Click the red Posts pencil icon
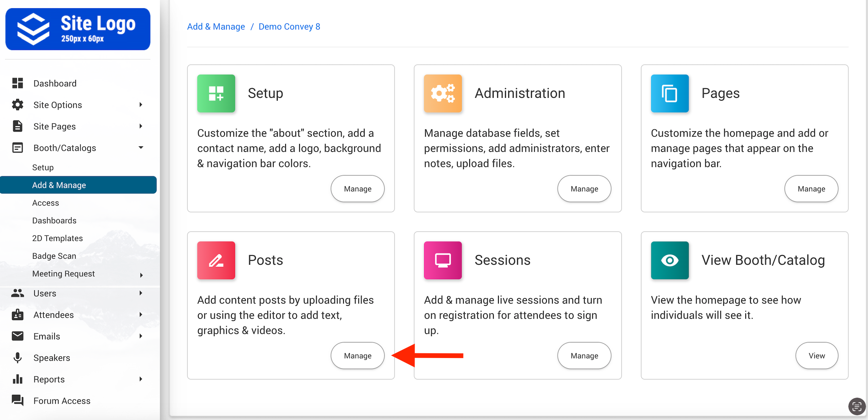The width and height of the screenshot is (868, 420). click(216, 260)
